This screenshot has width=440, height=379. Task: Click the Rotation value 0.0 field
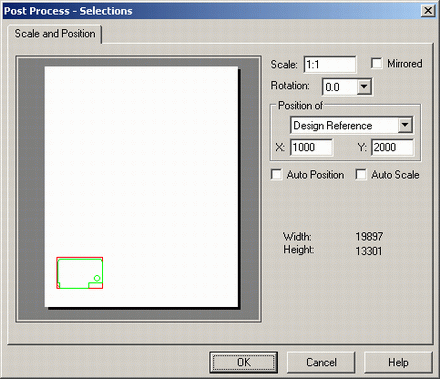[339, 87]
